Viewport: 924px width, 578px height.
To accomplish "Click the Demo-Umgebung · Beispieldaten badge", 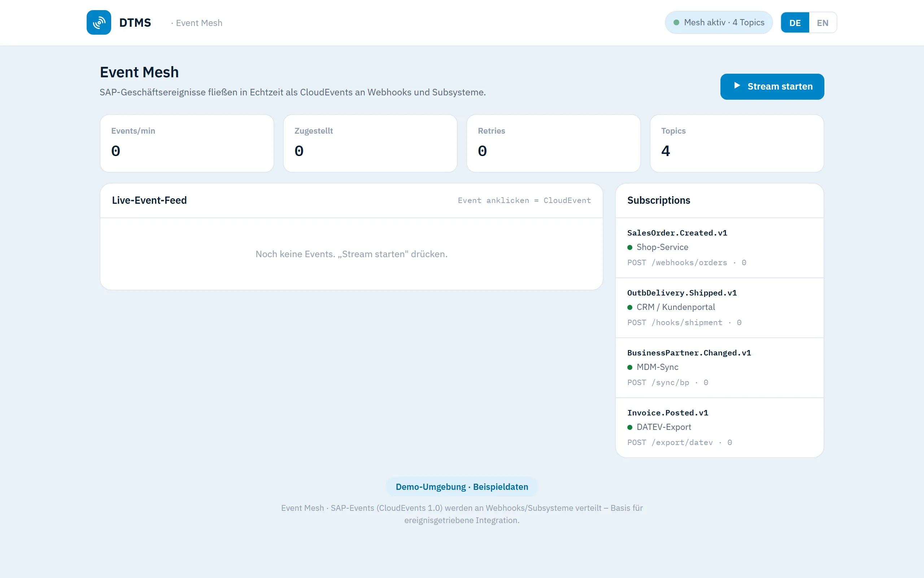I will (462, 487).
